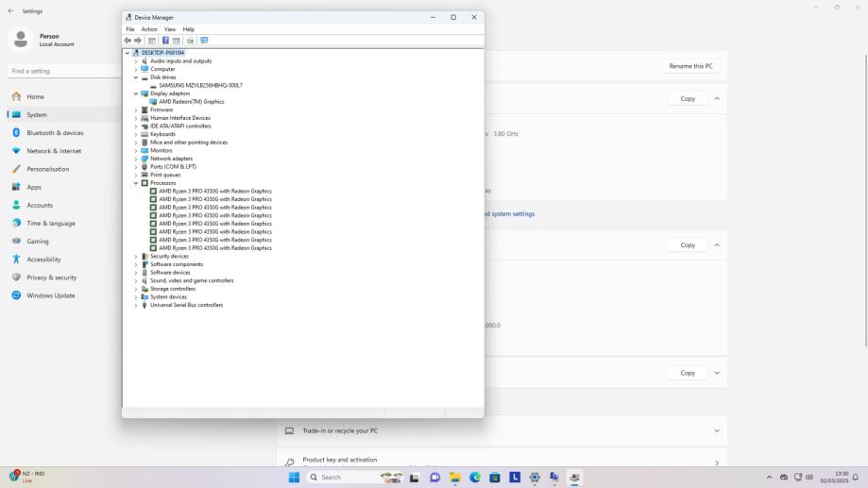Image resolution: width=868 pixels, height=488 pixels.
Task: Open the Action menu
Action: 149,29
